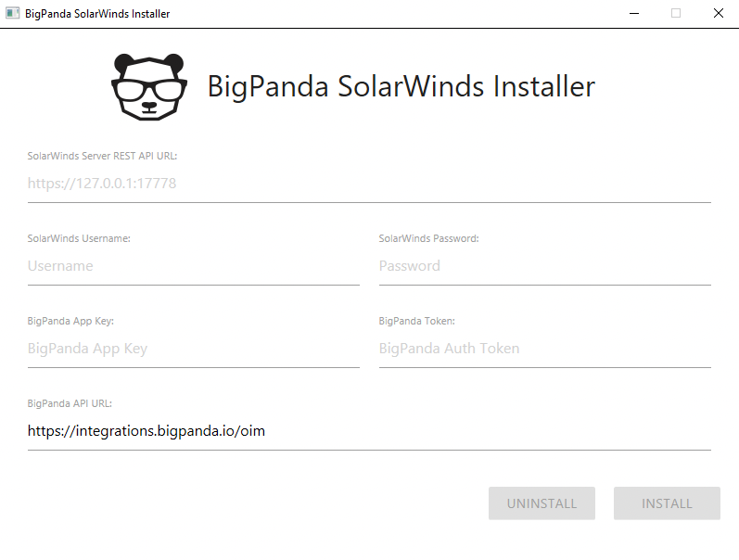Click the 'SolarWinds Server REST API URL:' label
The height and width of the screenshot is (560, 739).
(x=102, y=156)
